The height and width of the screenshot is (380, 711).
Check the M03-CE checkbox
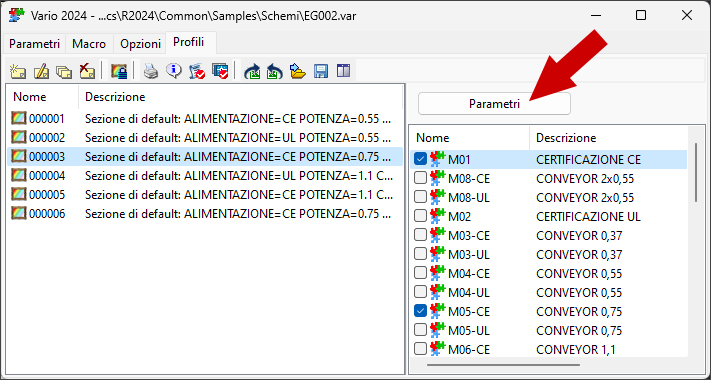[x=420, y=235]
